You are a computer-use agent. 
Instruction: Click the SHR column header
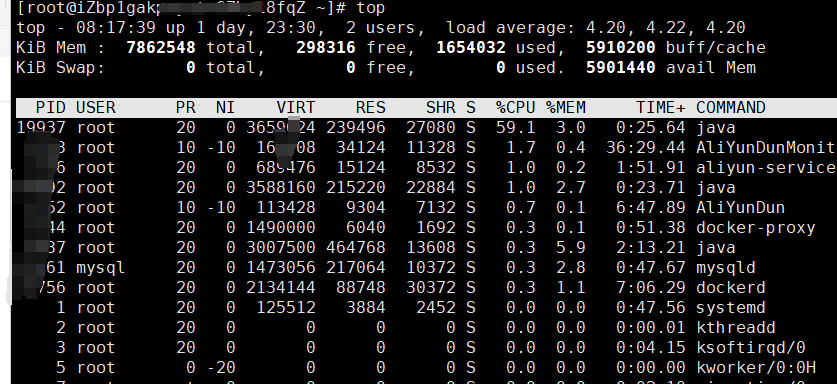[x=440, y=108]
